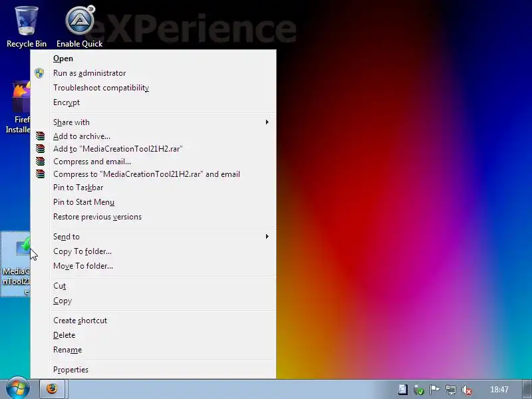The height and width of the screenshot is (399, 532).
Task: Click the Add to "MediaCreationTool21H2.rar" label
Action: click(118, 148)
